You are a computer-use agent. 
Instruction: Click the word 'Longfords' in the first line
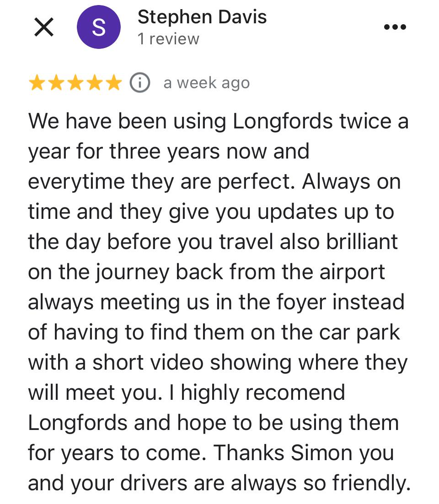click(282, 122)
